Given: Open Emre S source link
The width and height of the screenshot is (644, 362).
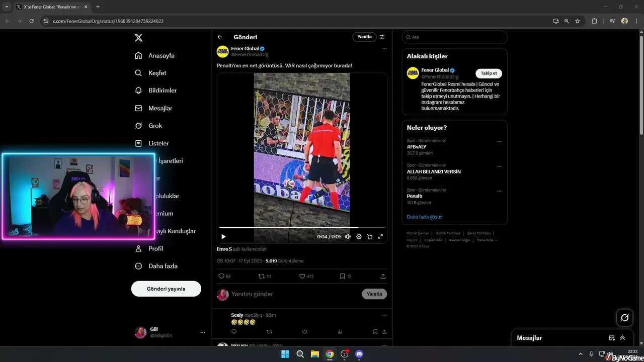Looking at the screenshot, I should (x=224, y=249).
